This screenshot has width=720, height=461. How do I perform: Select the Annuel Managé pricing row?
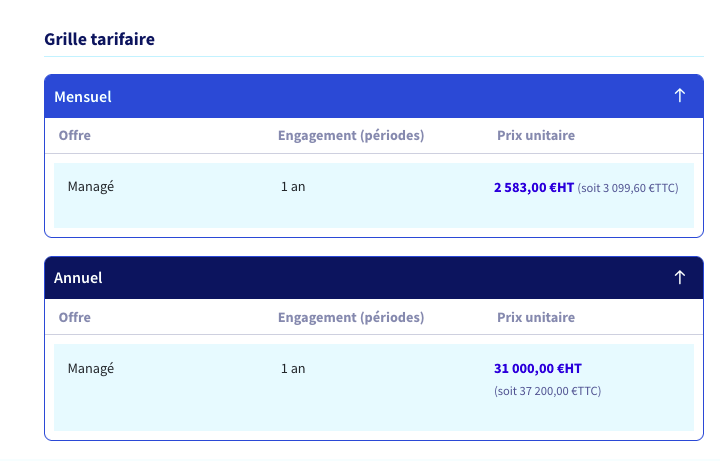pyautogui.click(x=374, y=388)
